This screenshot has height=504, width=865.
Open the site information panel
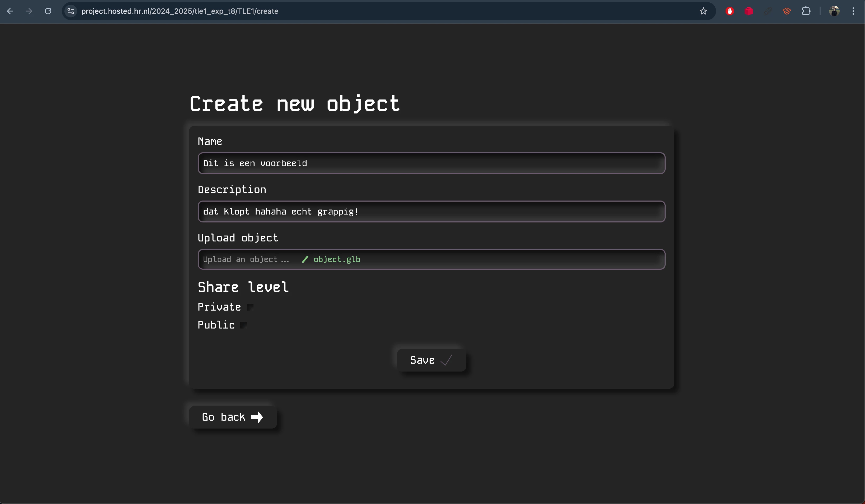point(70,11)
